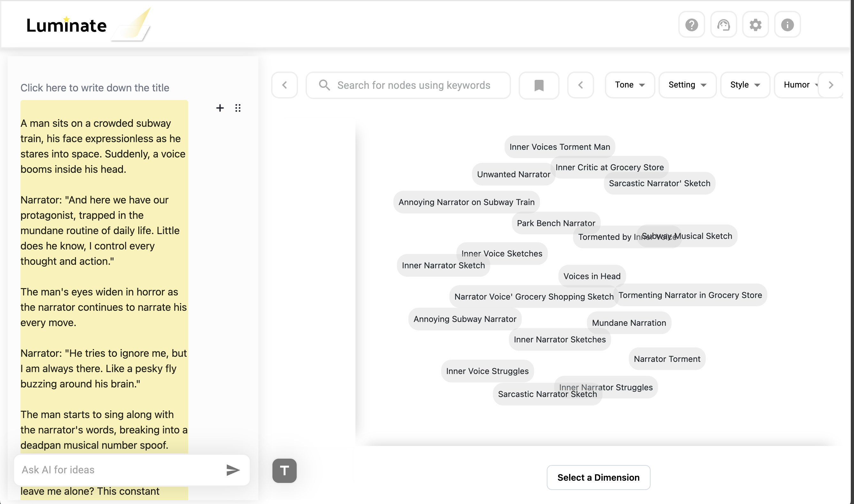Click the title placeholder text

(x=95, y=88)
